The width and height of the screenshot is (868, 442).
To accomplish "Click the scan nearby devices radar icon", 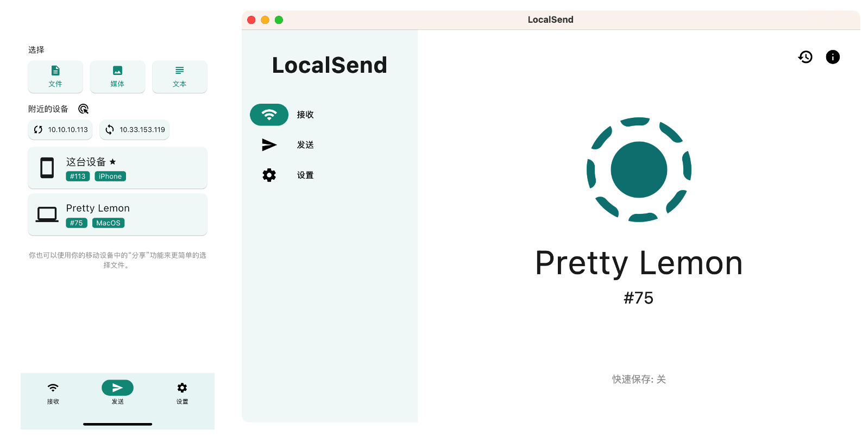I will (83, 109).
